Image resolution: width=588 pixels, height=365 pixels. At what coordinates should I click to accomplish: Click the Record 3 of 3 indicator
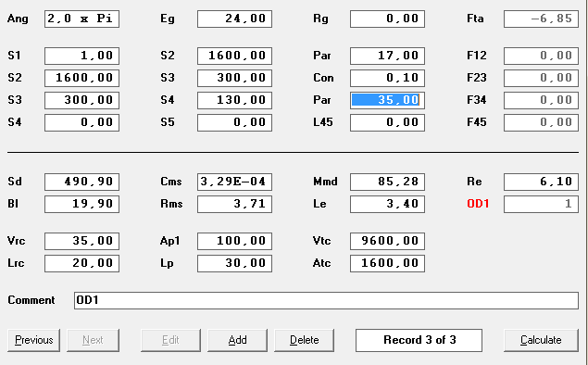point(419,340)
